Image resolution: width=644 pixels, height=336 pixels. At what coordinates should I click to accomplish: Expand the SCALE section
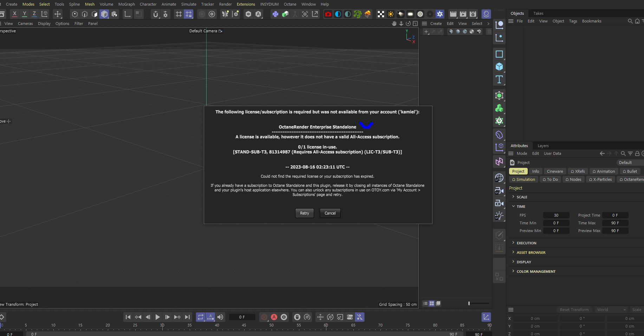pos(522,197)
